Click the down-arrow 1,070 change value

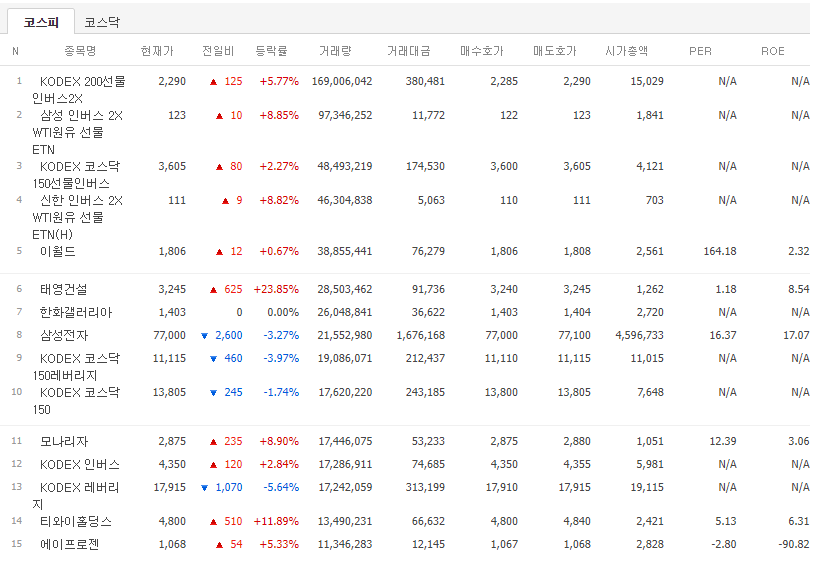(222, 487)
